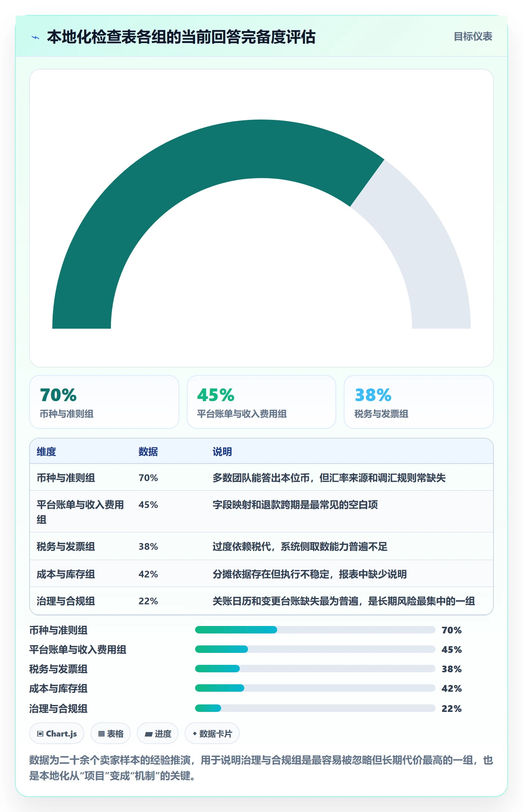Click text 多数团队能答出本位币，但汇率来源和调汇规则常缺失
The height and width of the screenshot is (812, 523).
point(329,478)
